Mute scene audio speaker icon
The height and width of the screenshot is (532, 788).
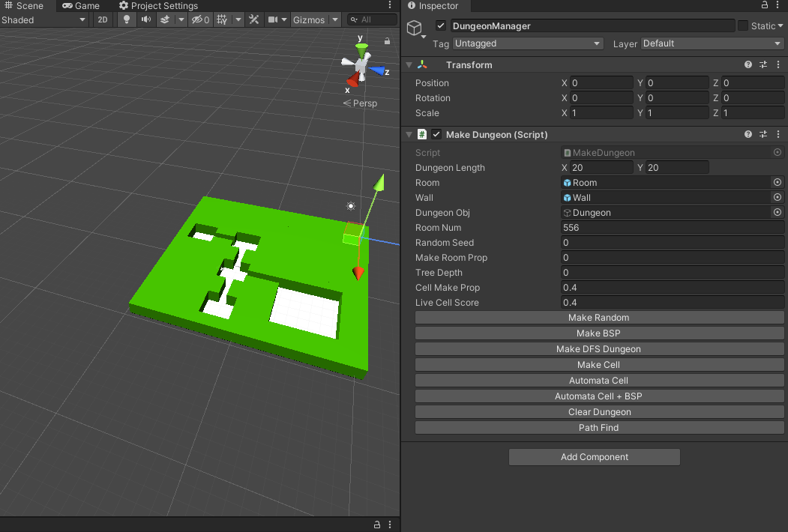[x=145, y=19]
